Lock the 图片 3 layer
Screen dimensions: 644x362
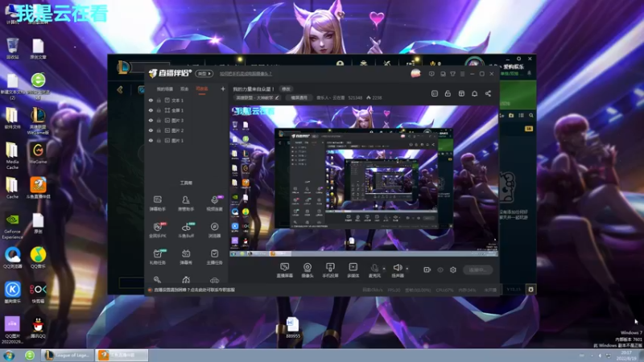159,120
